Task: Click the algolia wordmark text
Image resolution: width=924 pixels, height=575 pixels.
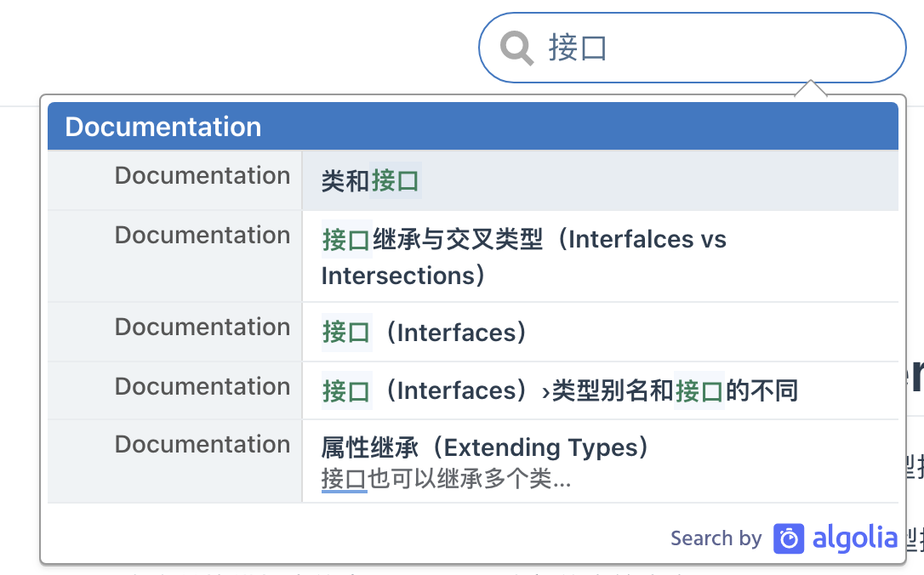Action: tap(854, 538)
